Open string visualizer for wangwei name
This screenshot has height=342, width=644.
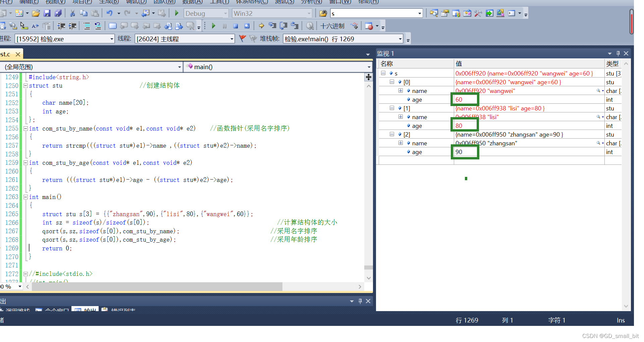(x=598, y=91)
